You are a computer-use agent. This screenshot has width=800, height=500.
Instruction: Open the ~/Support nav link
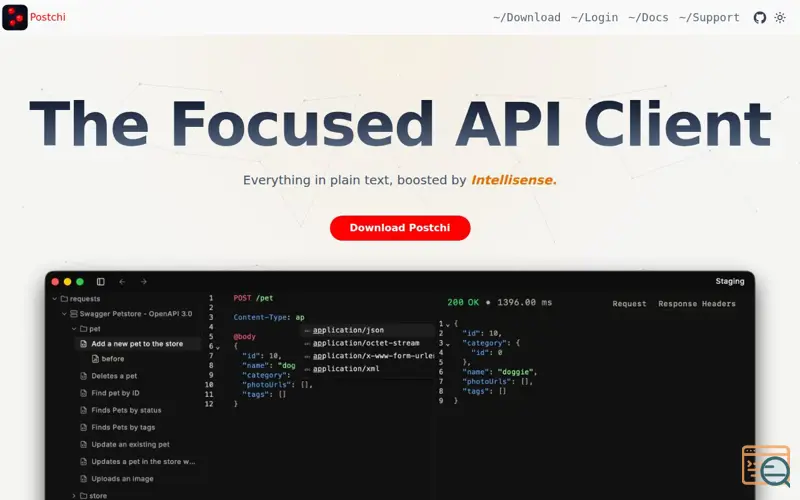[709, 18]
